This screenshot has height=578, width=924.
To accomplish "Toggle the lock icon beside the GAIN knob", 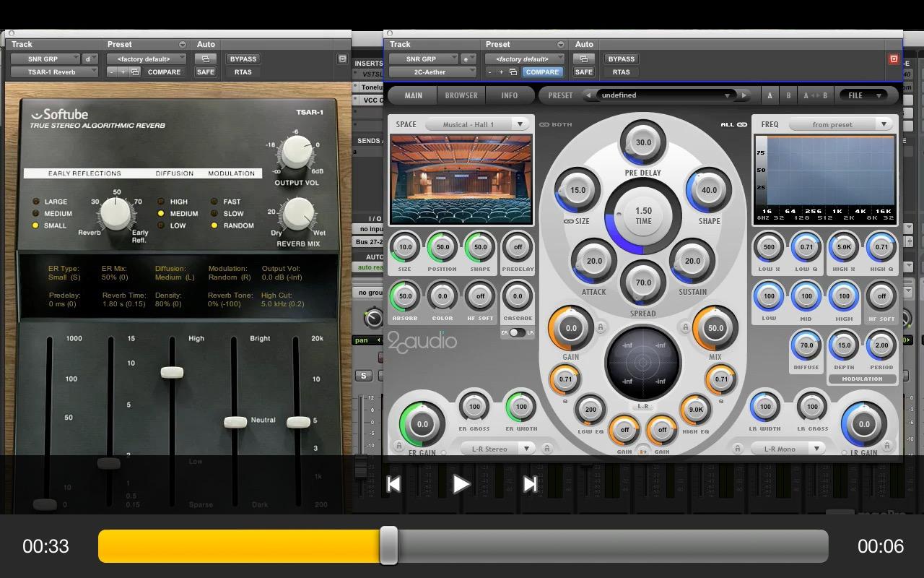I will tap(601, 328).
